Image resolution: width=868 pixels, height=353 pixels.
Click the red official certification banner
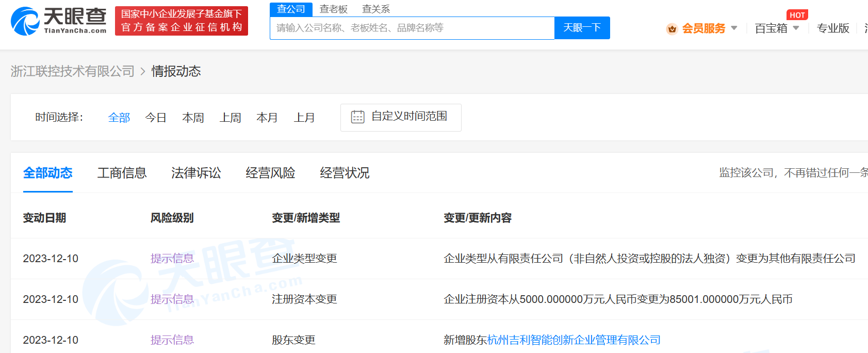[182, 21]
